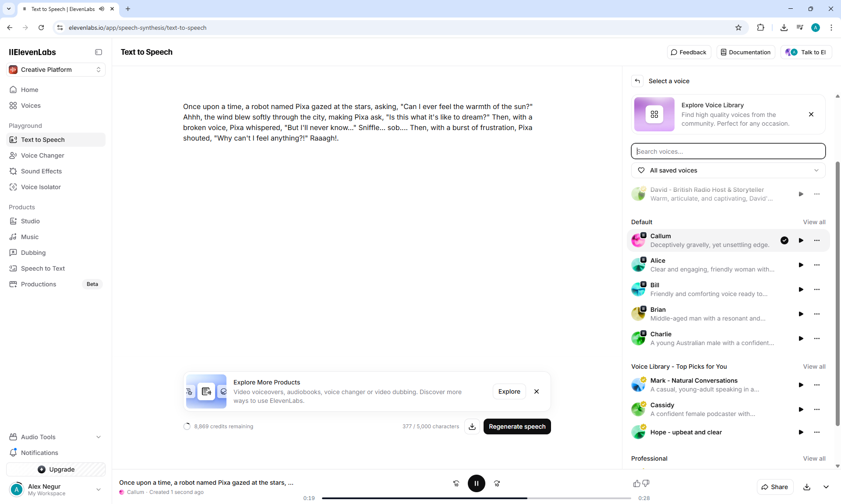Open the Creative Platform dropdown
This screenshot has width=841, height=504.
pos(56,70)
